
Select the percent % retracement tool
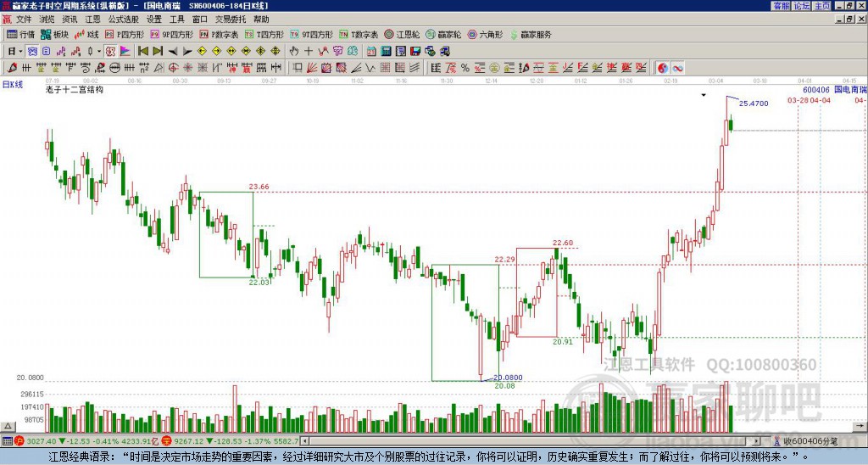click(465, 68)
